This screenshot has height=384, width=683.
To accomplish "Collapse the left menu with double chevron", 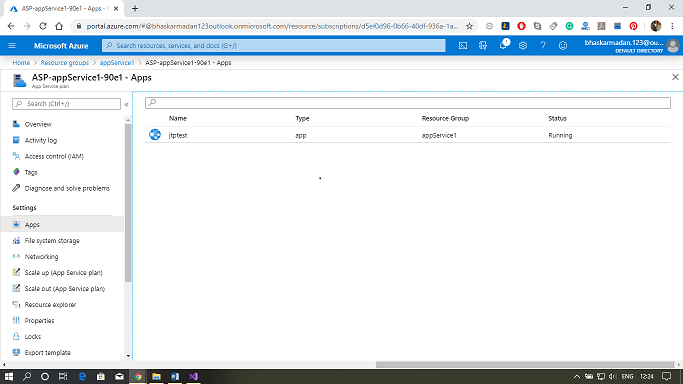I will [126, 104].
